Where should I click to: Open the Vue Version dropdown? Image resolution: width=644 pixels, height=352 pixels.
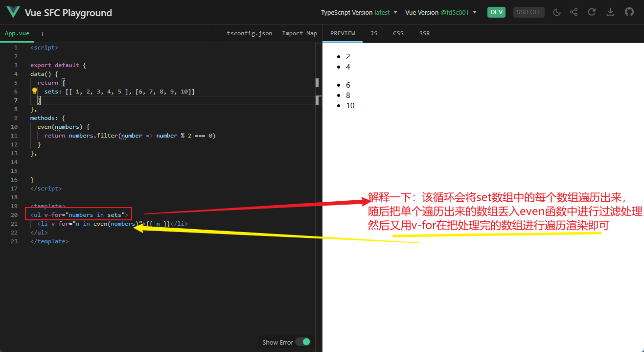441,12
